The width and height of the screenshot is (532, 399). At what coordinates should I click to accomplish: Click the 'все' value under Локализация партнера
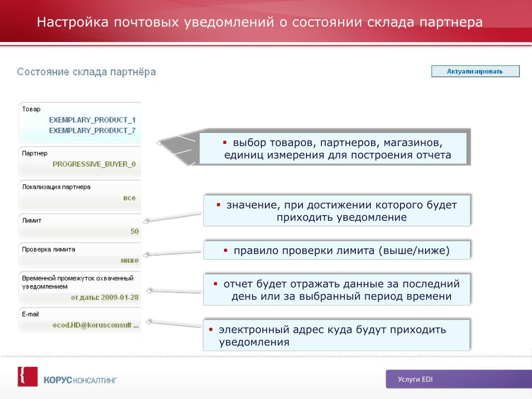(x=129, y=197)
